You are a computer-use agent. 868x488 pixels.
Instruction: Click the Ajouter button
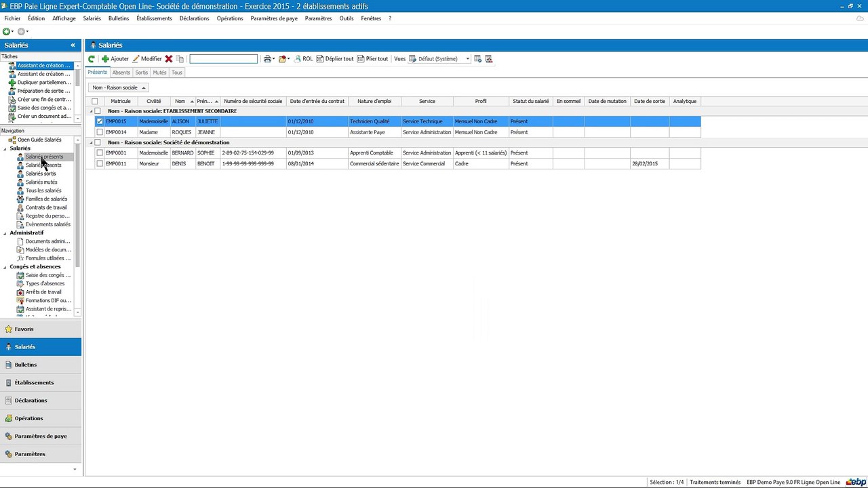115,59
